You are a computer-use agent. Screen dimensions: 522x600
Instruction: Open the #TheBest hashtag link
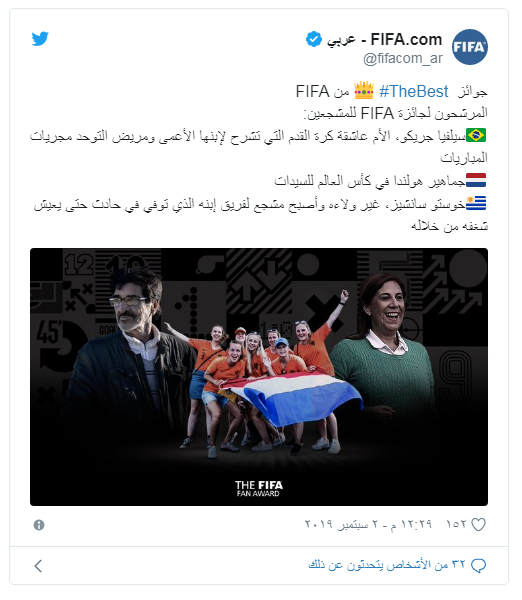pyautogui.click(x=413, y=91)
